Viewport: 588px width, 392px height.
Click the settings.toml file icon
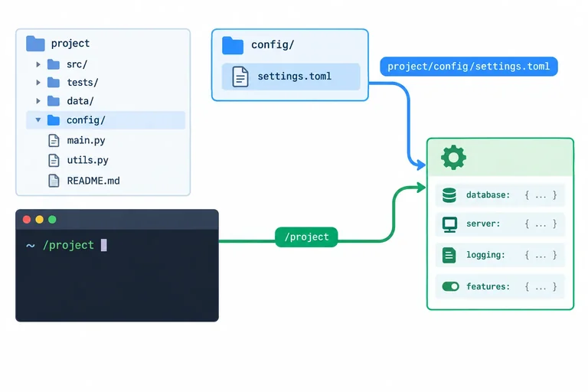pos(240,77)
